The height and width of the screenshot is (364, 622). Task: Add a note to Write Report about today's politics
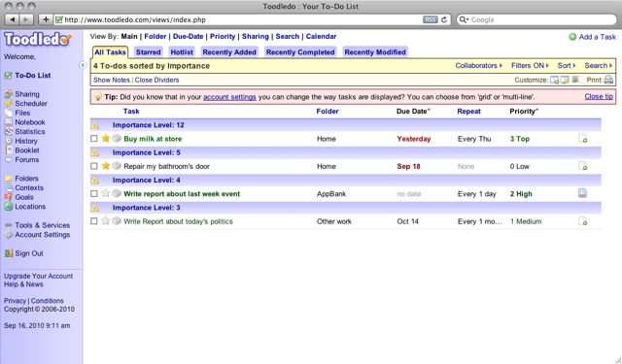(582, 221)
